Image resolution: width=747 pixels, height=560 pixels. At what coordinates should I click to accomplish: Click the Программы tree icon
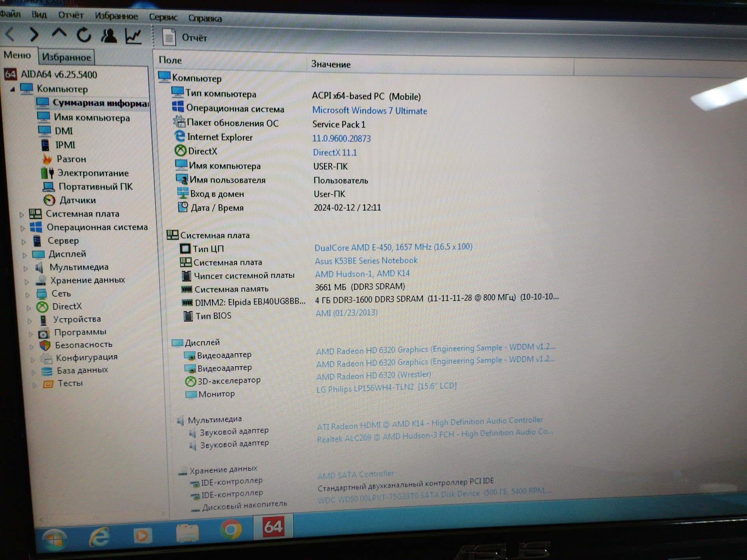tap(44, 334)
